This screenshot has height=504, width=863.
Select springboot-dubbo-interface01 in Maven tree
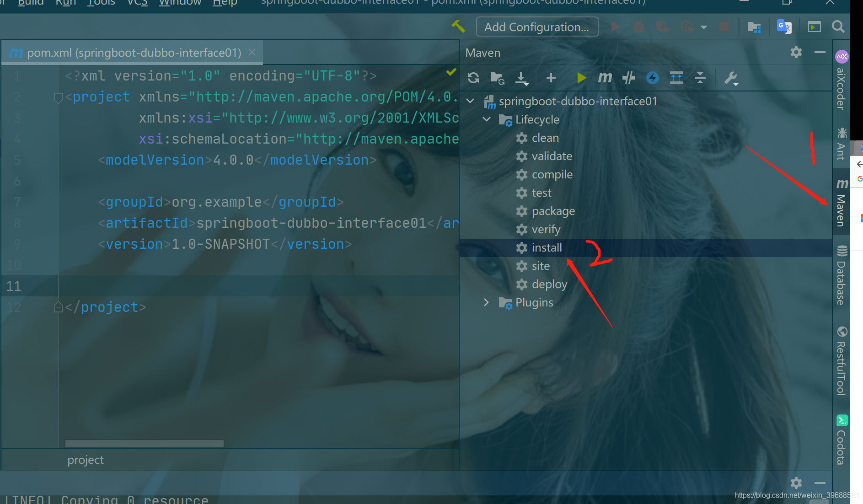coord(578,101)
